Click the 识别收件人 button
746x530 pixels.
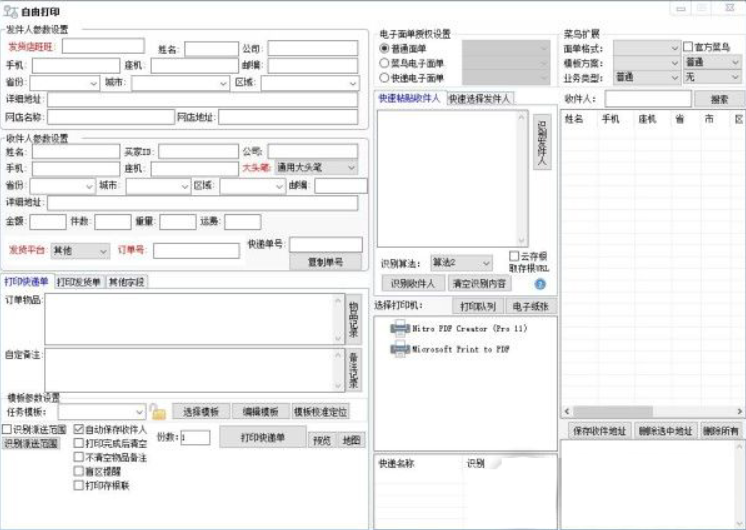pyautogui.click(x=412, y=284)
